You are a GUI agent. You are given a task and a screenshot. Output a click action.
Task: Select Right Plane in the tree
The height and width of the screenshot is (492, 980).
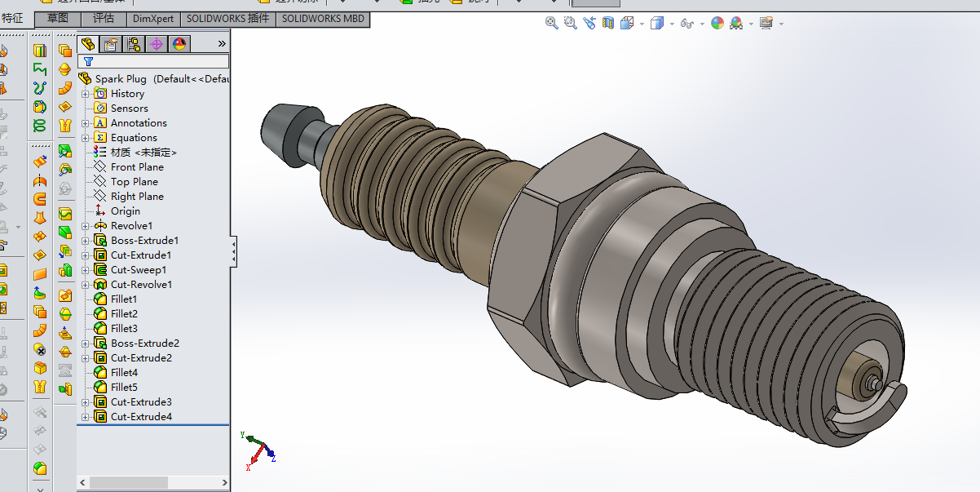pyautogui.click(x=137, y=197)
